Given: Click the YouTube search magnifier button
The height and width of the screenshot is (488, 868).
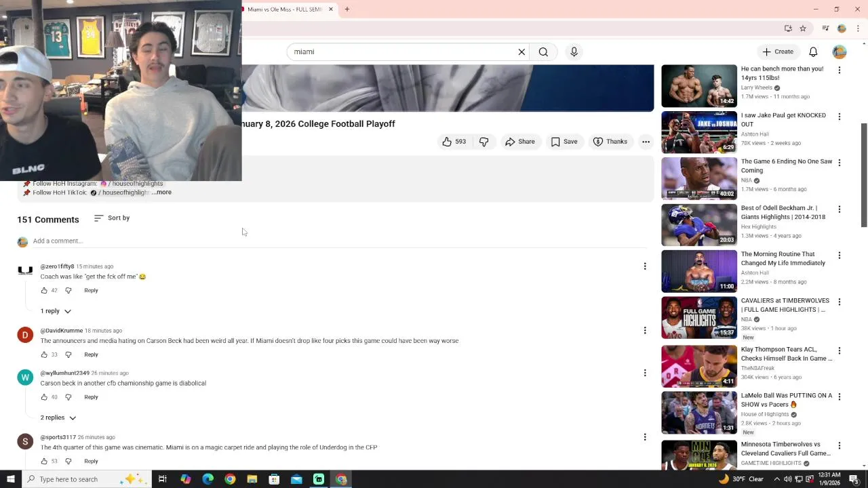Looking at the screenshot, I should tap(543, 52).
